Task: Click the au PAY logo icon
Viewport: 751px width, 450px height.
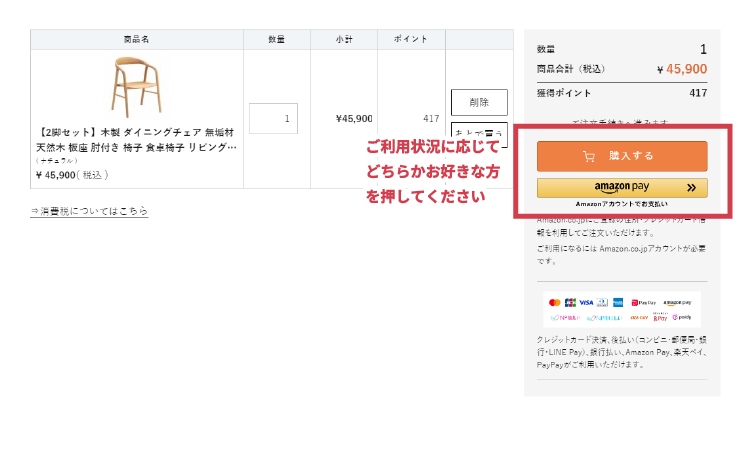Action: click(x=639, y=317)
